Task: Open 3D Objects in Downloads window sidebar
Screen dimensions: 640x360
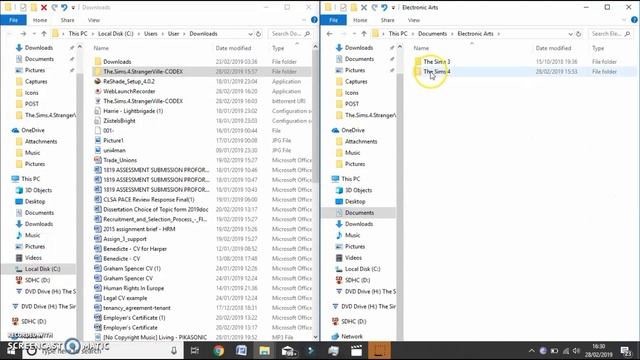Action: [x=38, y=190]
